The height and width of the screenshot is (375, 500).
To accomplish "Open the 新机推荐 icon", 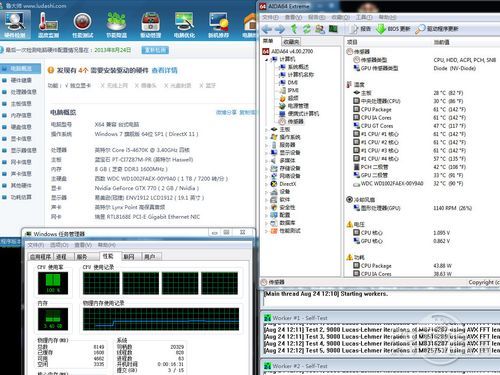I will click(218, 25).
